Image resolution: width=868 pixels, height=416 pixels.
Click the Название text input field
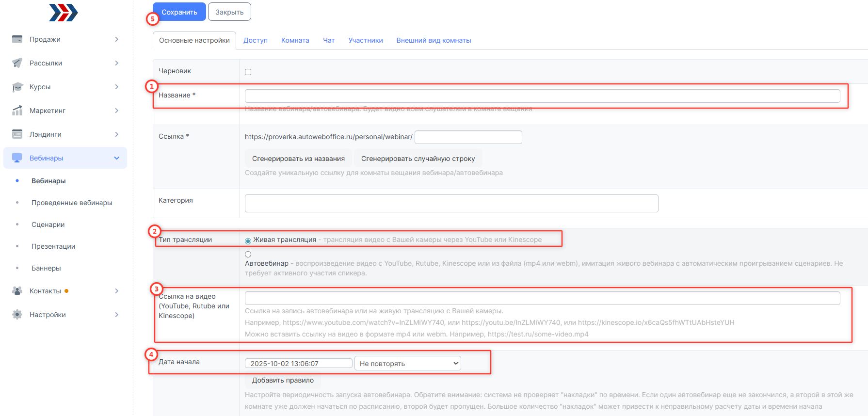coord(542,96)
